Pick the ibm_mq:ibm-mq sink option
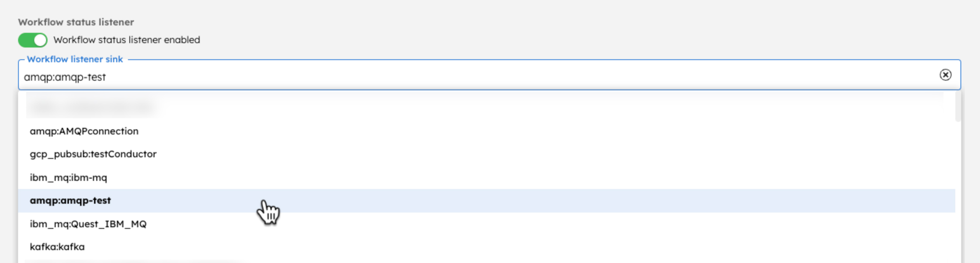Image resolution: width=980 pixels, height=263 pixels. pos(69,178)
